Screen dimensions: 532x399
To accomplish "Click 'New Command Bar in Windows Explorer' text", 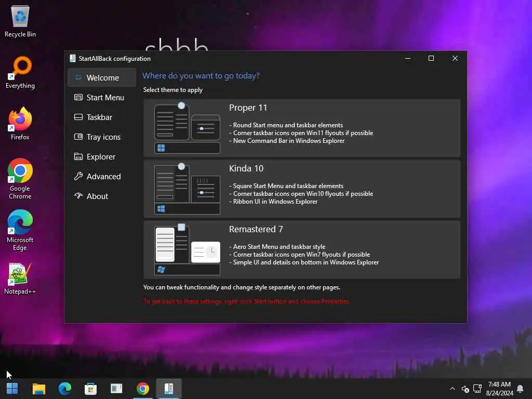I will (289, 141).
